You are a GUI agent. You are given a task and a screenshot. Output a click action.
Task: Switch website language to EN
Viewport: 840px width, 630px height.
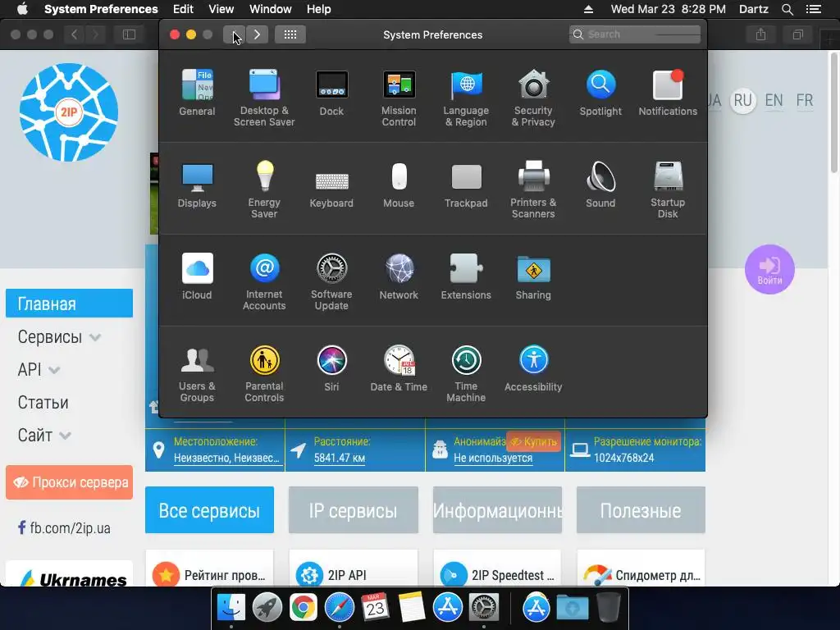774,100
